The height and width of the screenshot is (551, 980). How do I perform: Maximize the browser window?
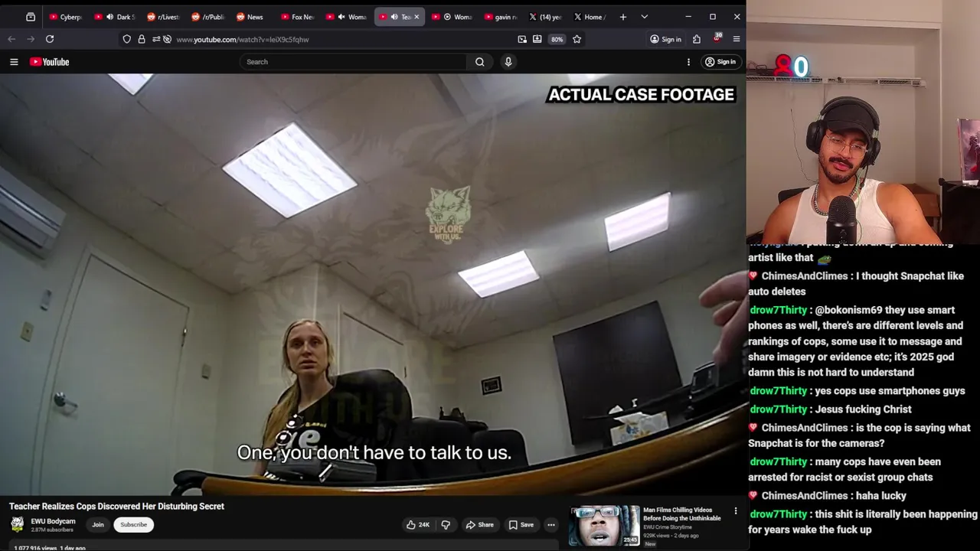point(713,17)
